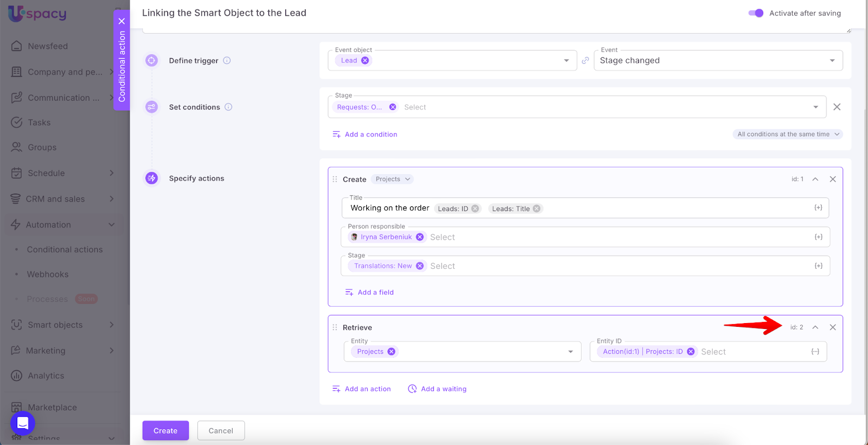Collapse the Create action block
The width and height of the screenshot is (868, 445).
[815, 179]
